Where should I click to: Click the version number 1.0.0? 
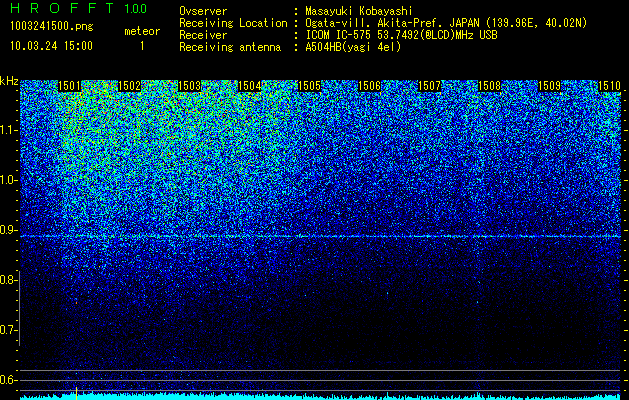(x=136, y=9)
